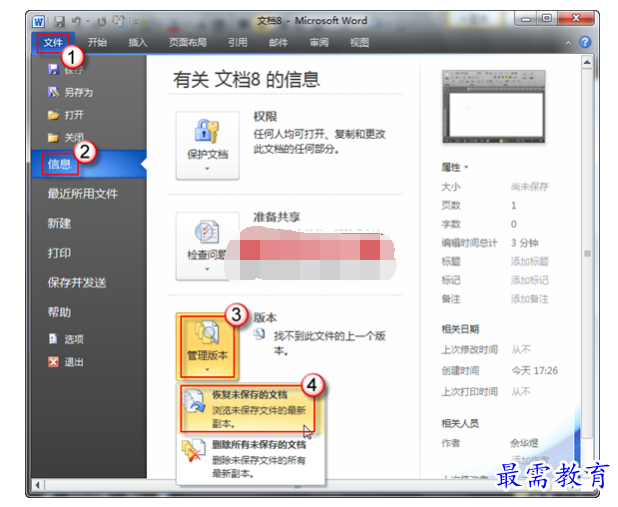Minimize the Word window

tap(525, 19)
